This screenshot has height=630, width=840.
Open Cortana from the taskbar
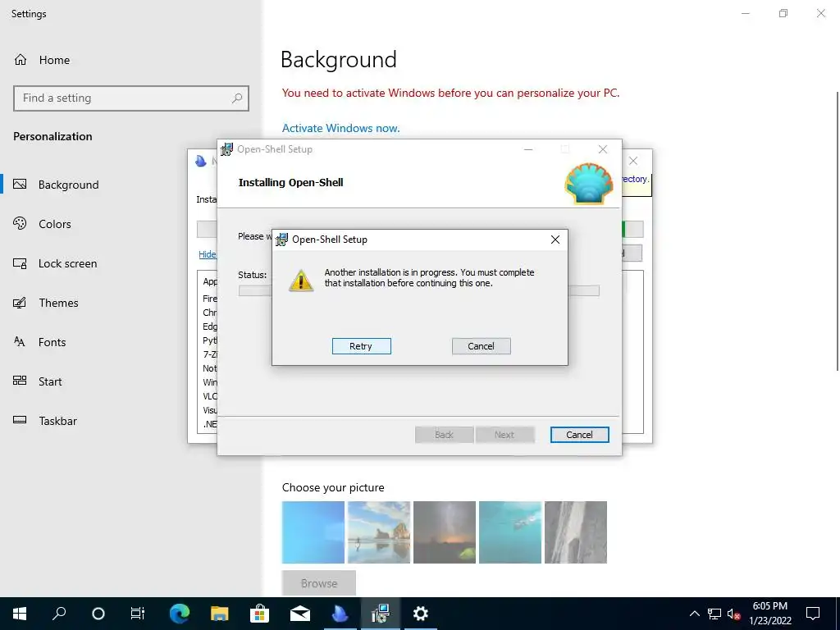click(x=98, y=614)
